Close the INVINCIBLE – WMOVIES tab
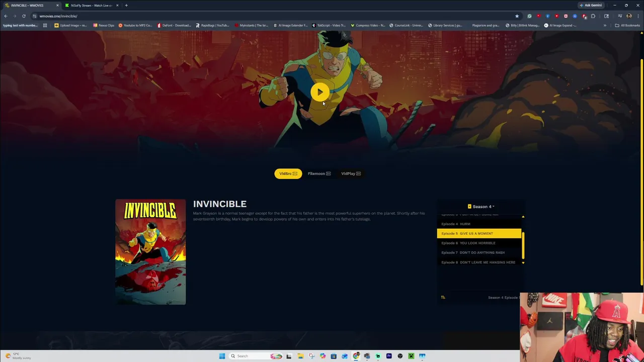The height and width of the screenshot is (362, 644). (57, 6)
